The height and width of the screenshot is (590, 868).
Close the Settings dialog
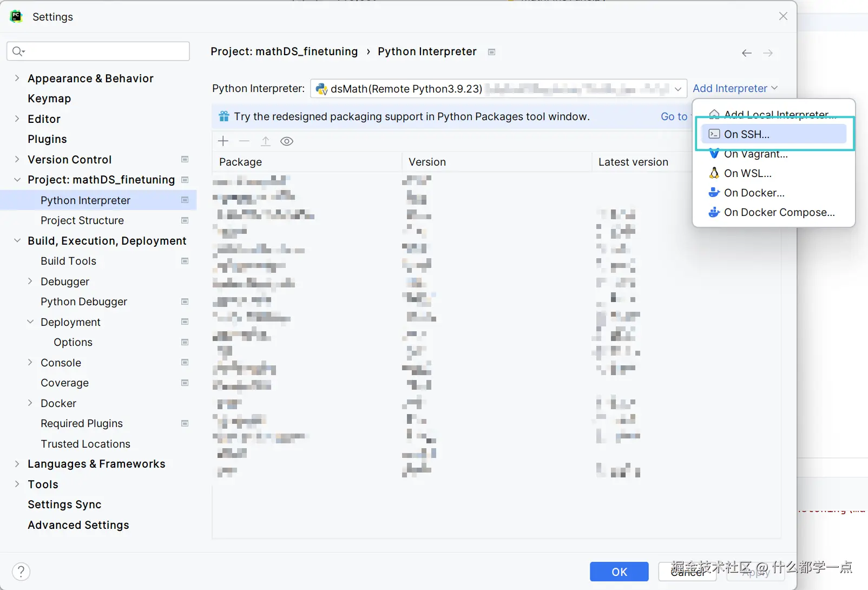(x=783, y=16)
